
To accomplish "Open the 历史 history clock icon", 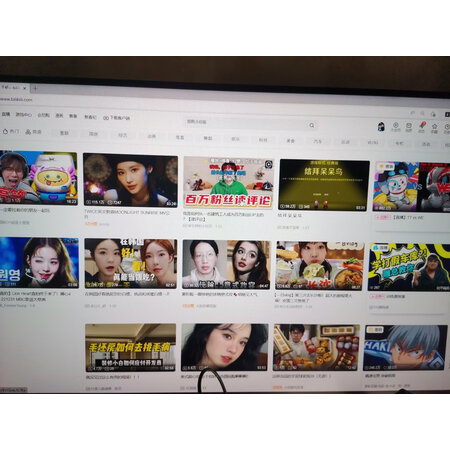I will [x=447, y=128].
